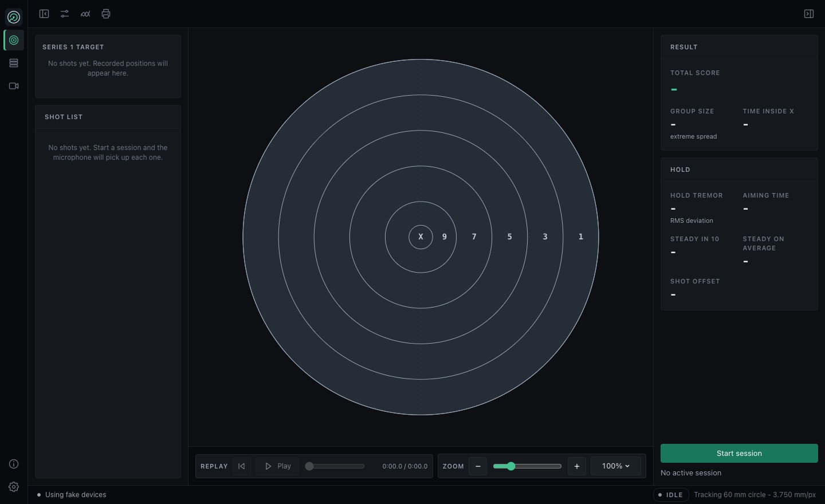This screenshot has width=825, height=504.
Task: Click the print toolbar icon
Action: [x=106, y=14]
